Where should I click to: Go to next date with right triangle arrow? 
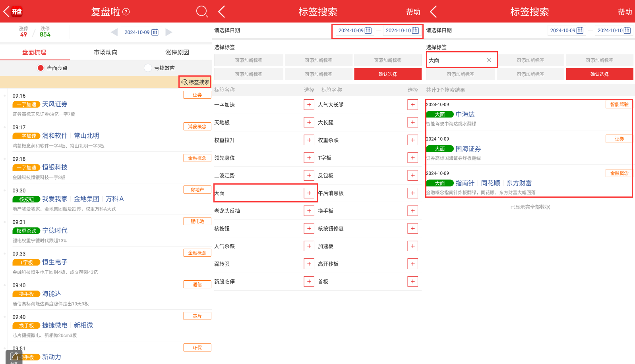coord(169,32)
